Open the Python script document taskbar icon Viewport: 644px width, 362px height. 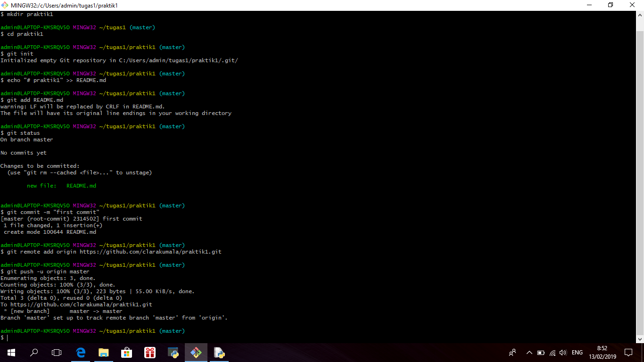[219, 353]
